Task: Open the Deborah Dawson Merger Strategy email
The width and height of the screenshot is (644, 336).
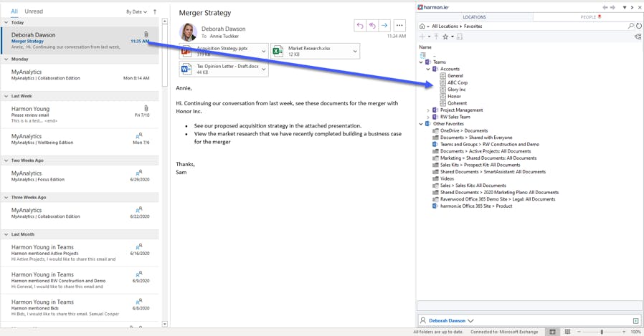Action: coord(80,41)
